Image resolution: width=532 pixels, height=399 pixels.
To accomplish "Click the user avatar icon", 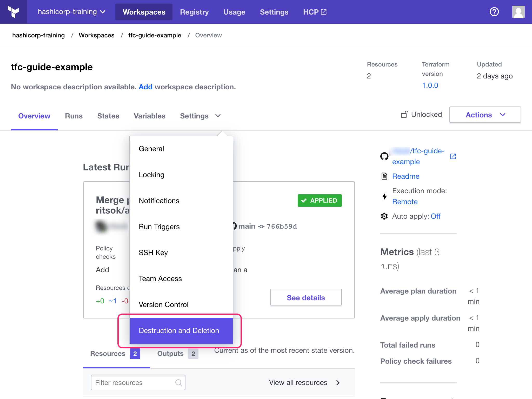I will pos(518,12).
